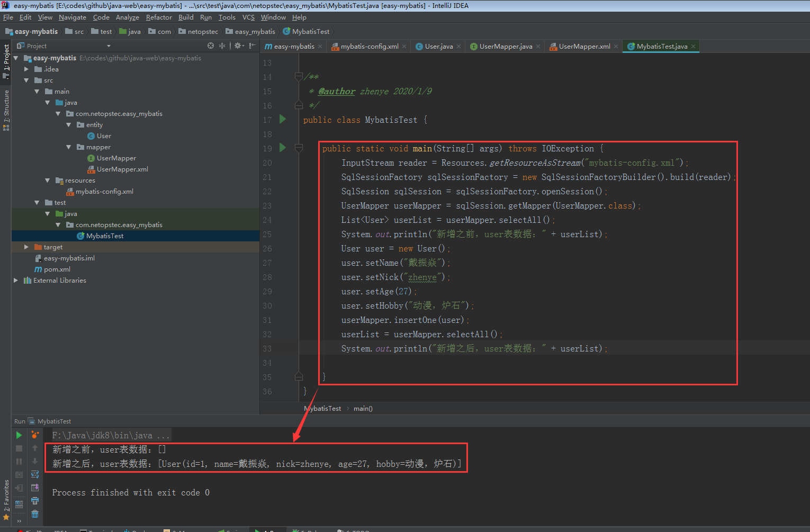Close the UserMapper.xml tab
Image resolution: width=810 pixels, height=532 pixels.
click(x=616, y=47)
